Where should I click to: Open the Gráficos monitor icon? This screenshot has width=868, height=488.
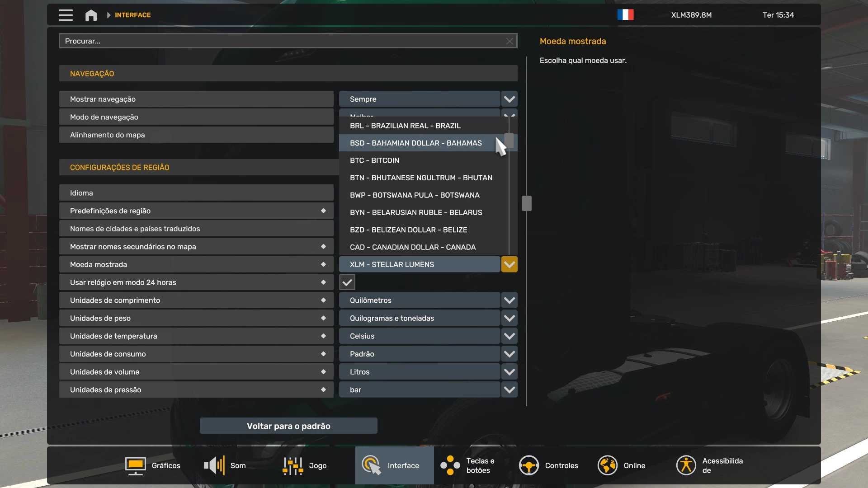point(135,465)
